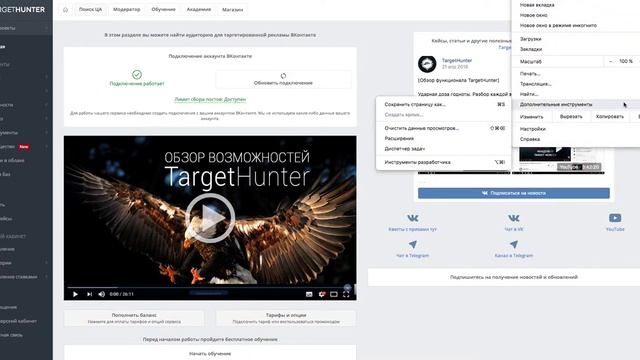The image size is (640, 360).
Task: Open the "Обучение" tab
Action: pos(163,9)
